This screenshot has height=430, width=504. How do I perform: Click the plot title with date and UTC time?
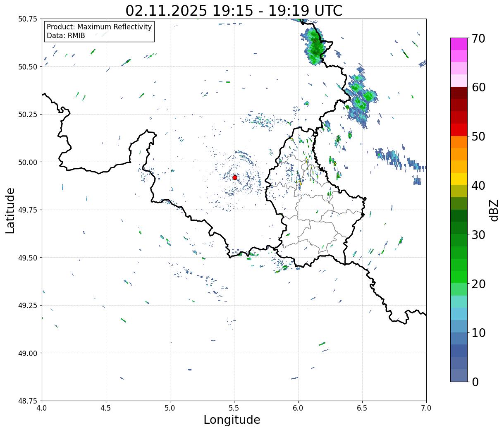pos(234,11)
